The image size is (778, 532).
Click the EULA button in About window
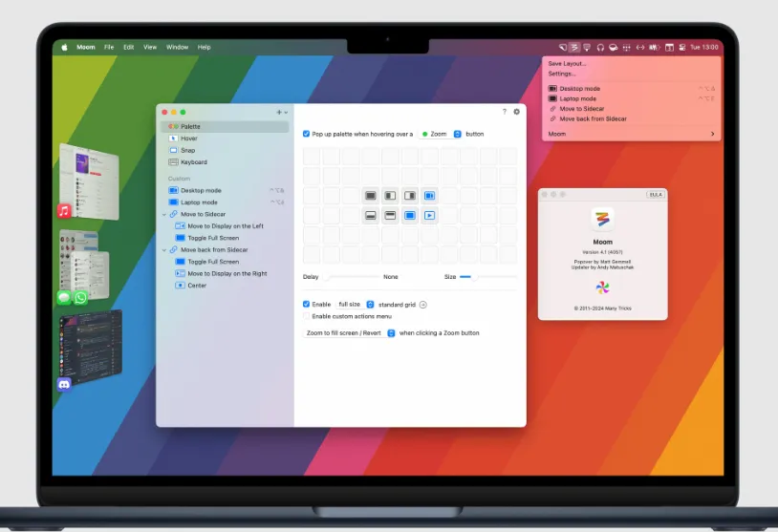coord(656,194)
